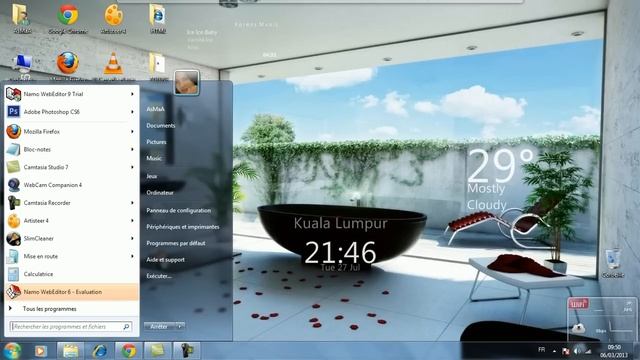Screen dimensions: 640x360
Task: Launch Calculatrice
Action: click(x=71, y=274)
